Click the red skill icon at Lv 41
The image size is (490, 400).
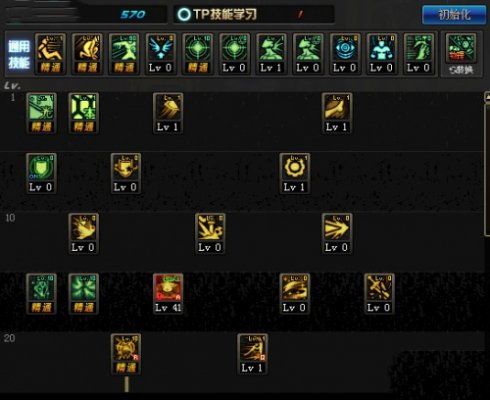(x=168, y=294)
